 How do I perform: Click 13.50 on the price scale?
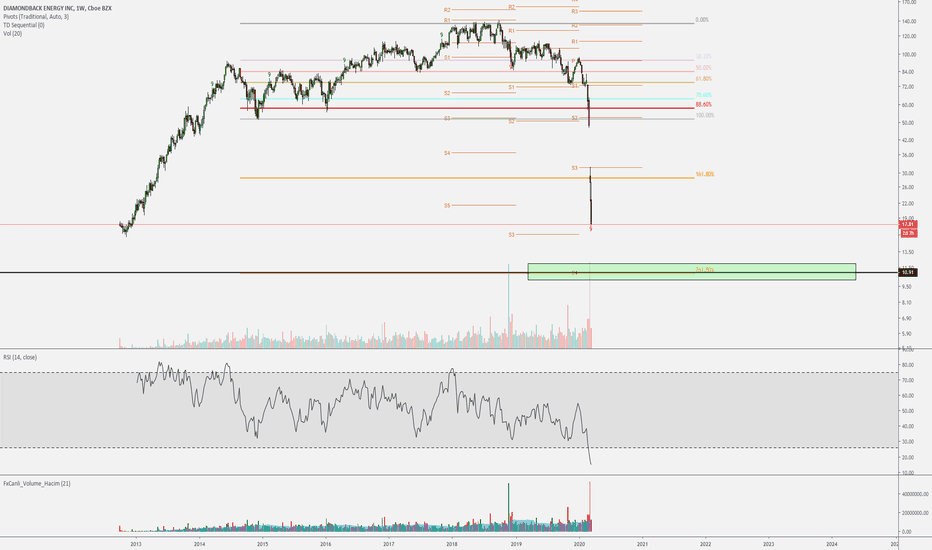pyautogui.click(x=908, y=252)
